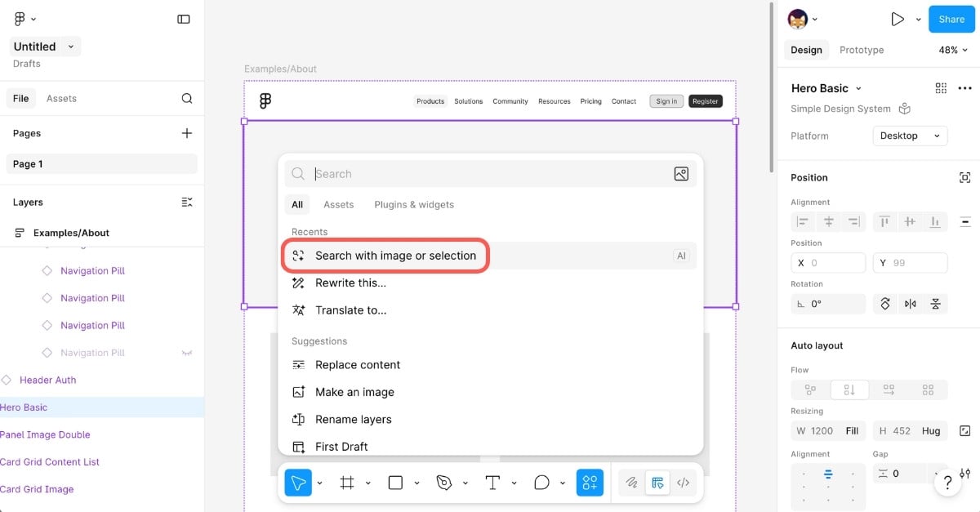
Task: Click the search-by-image icon in search bar
Action: (681, 174)
